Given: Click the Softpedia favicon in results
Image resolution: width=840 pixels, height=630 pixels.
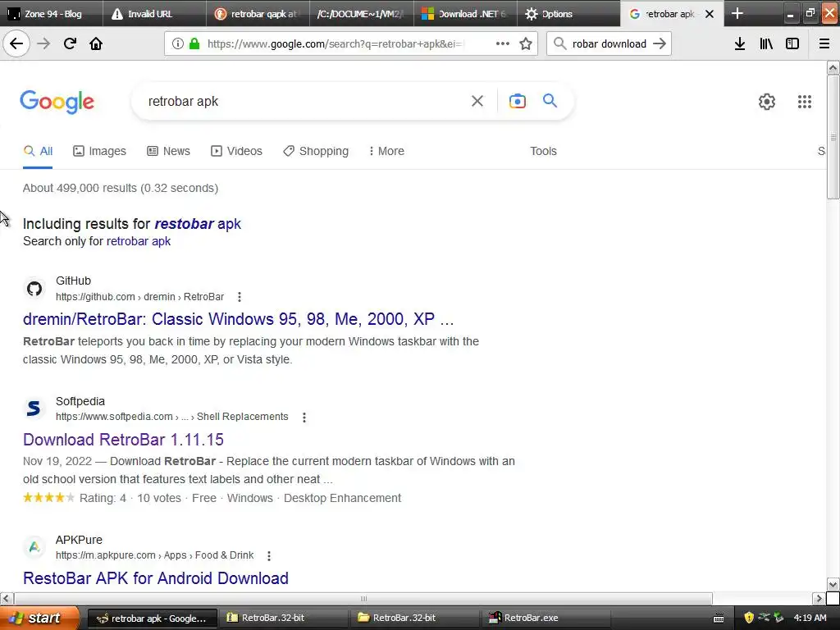Looking at the screenshot, I should [x=34, y=409].
